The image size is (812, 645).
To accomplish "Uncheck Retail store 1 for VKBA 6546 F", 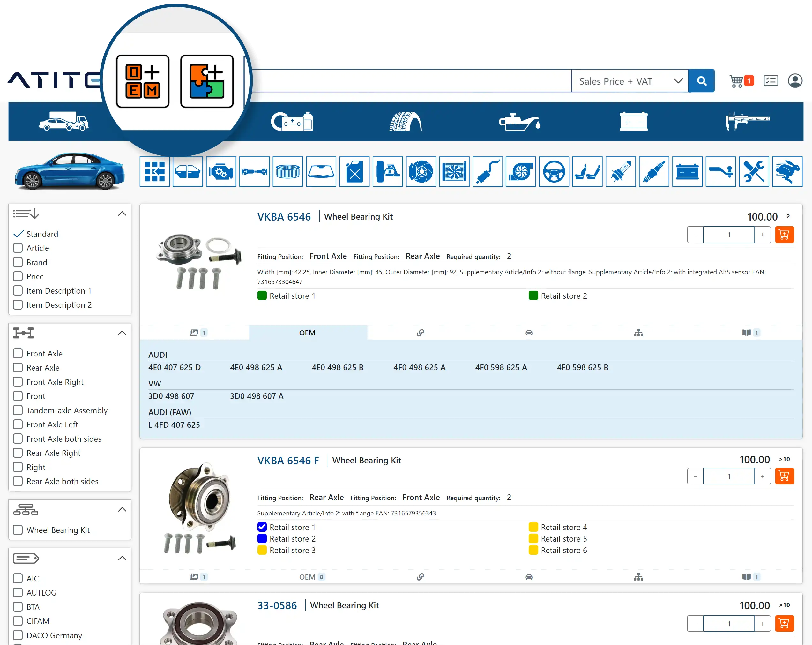I will pyautogui.click(x=262, y=527).
